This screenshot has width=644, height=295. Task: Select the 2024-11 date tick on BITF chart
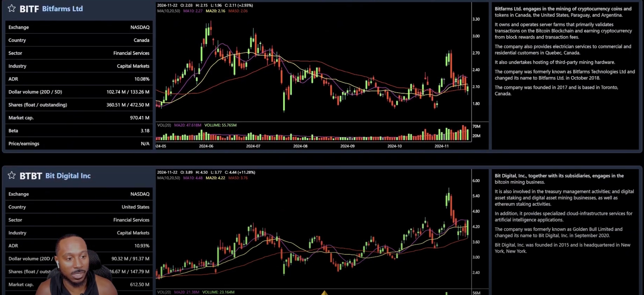[441, 146]
